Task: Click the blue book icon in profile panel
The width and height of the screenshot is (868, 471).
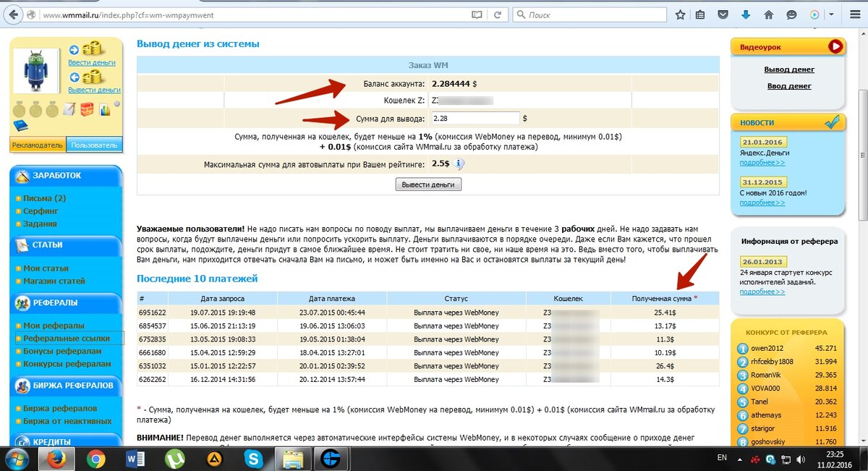Action: [20, 125]
